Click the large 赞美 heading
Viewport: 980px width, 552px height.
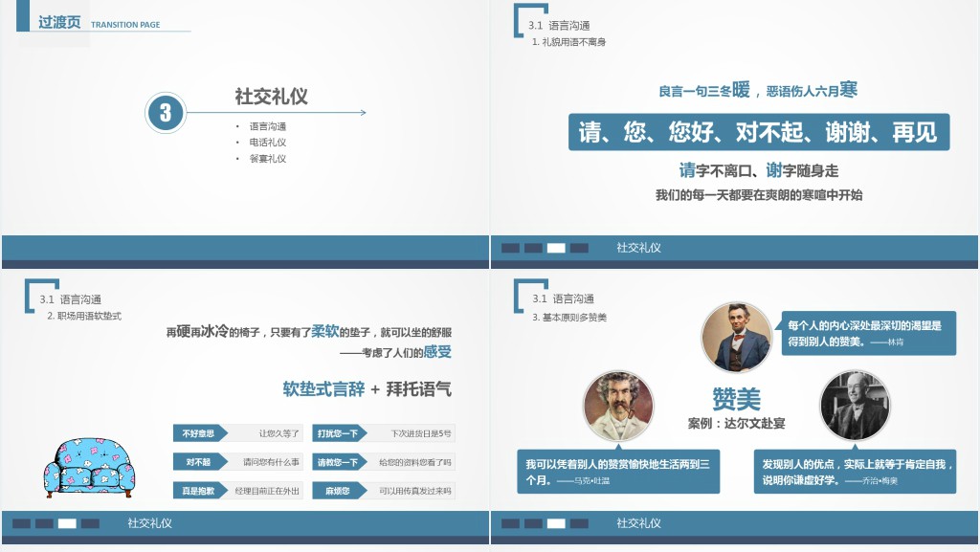click(736, 399)
